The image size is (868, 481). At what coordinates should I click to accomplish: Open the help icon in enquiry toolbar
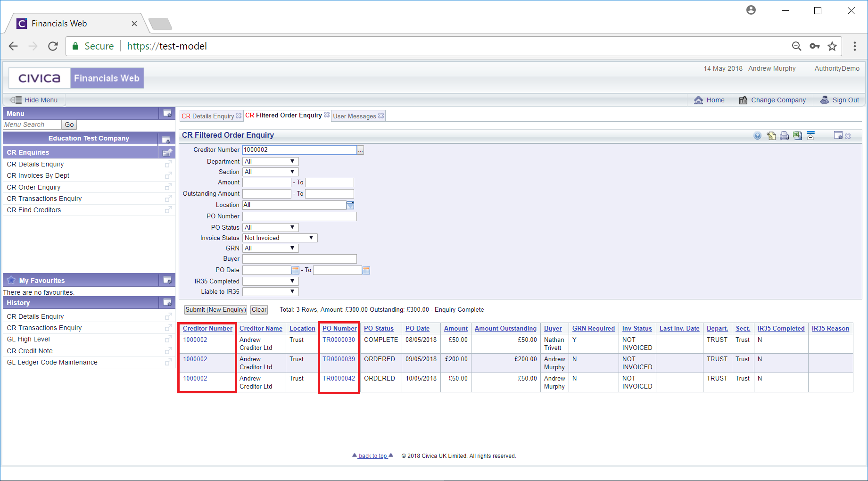[x=757, y=136]
